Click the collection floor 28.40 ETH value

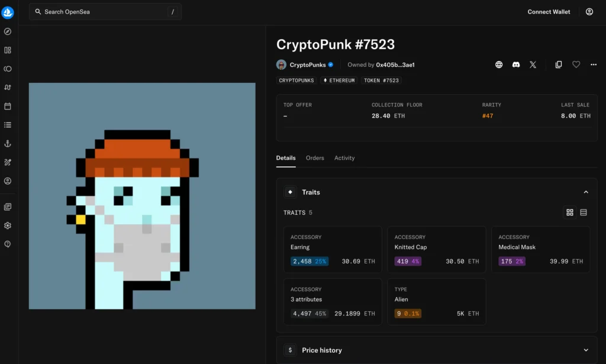pos(388,116)
